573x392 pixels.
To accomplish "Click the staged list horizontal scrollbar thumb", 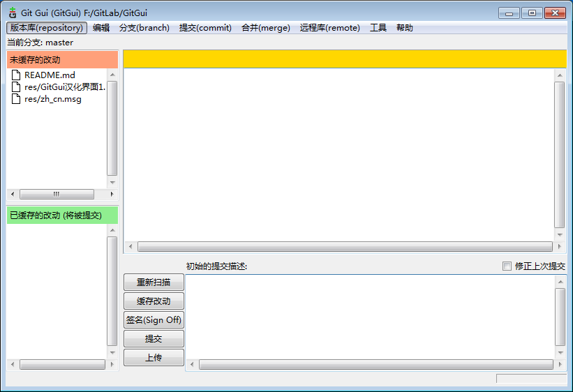I will pos(62,364).
